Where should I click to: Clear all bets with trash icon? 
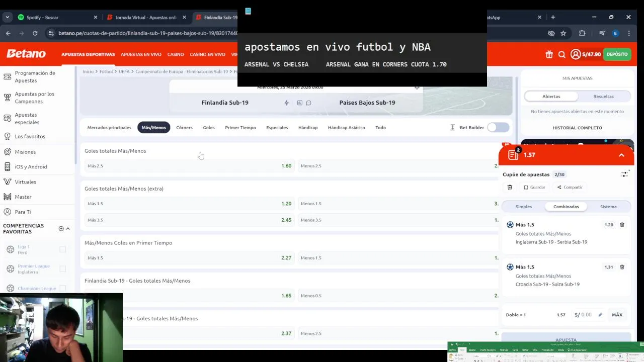pos(510,187)
